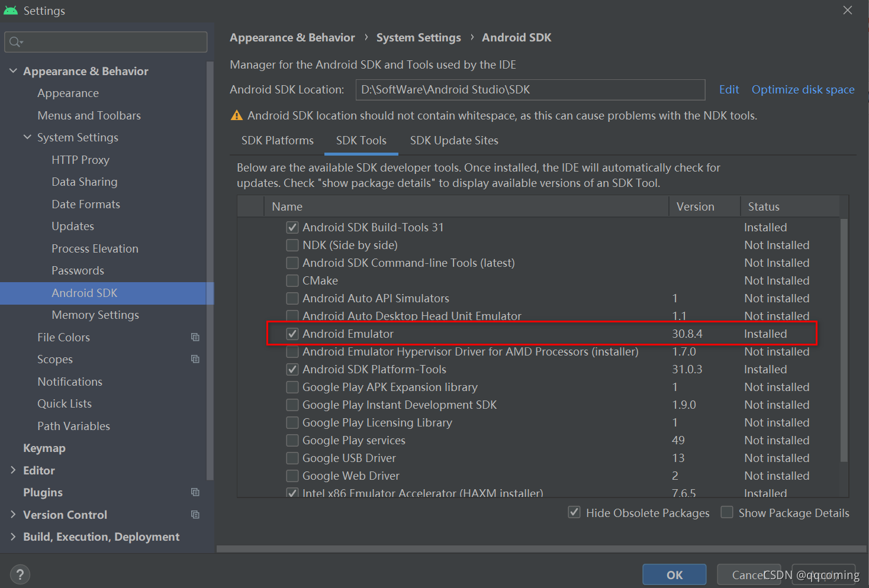The width and height of the screenshot is (869, 588).
Task: Click the SDK tools table vertical scrollbar
Action: tap(844, 340)
